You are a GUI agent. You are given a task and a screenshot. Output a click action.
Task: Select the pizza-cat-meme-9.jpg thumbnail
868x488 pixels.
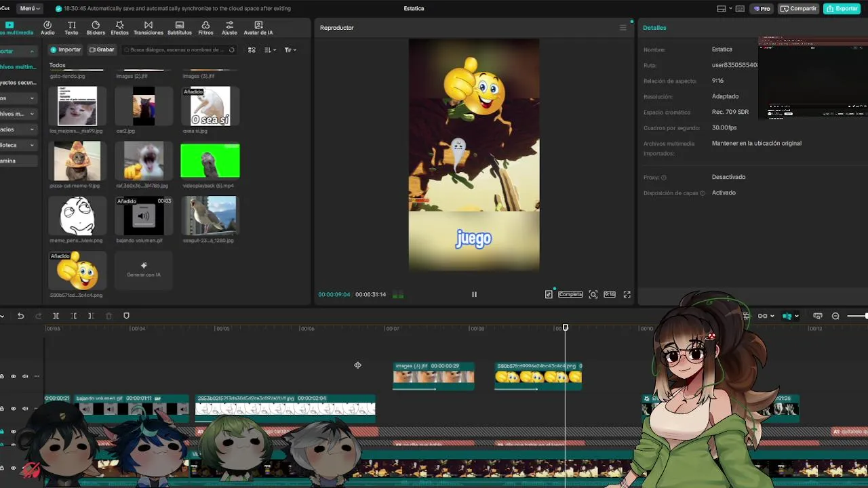[77, 161]
